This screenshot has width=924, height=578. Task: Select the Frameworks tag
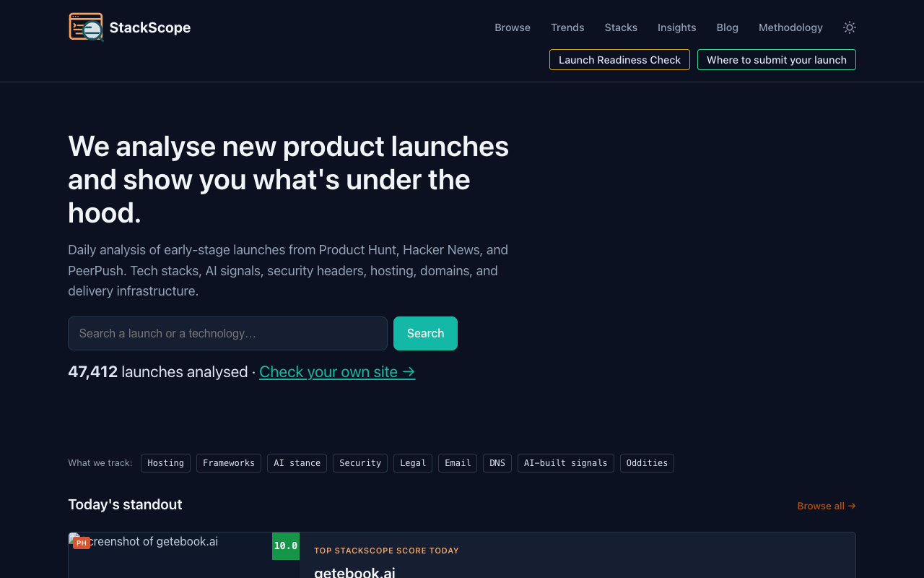[x=229, y=463]
